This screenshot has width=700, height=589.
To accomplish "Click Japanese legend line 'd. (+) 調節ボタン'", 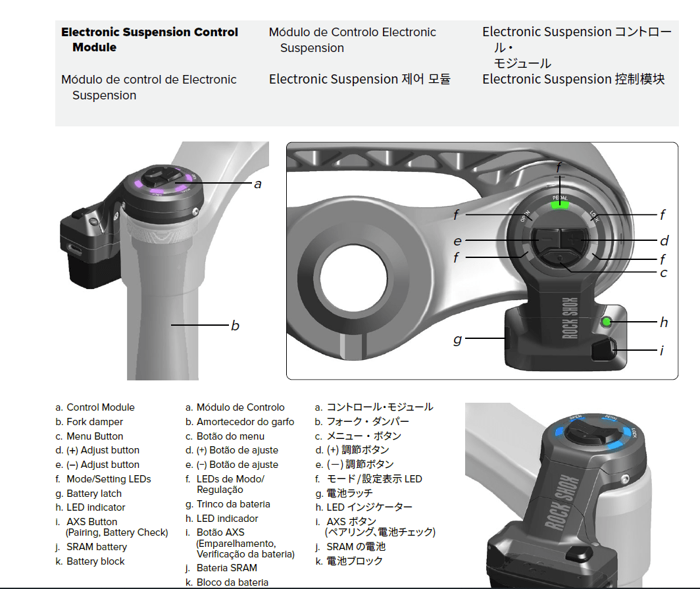I will click(352, 449).
